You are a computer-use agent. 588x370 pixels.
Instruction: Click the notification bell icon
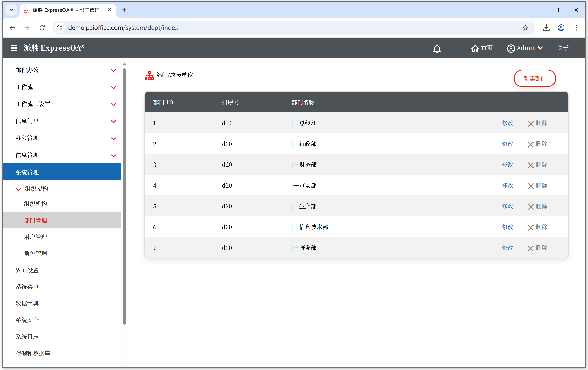pos(437,49)
